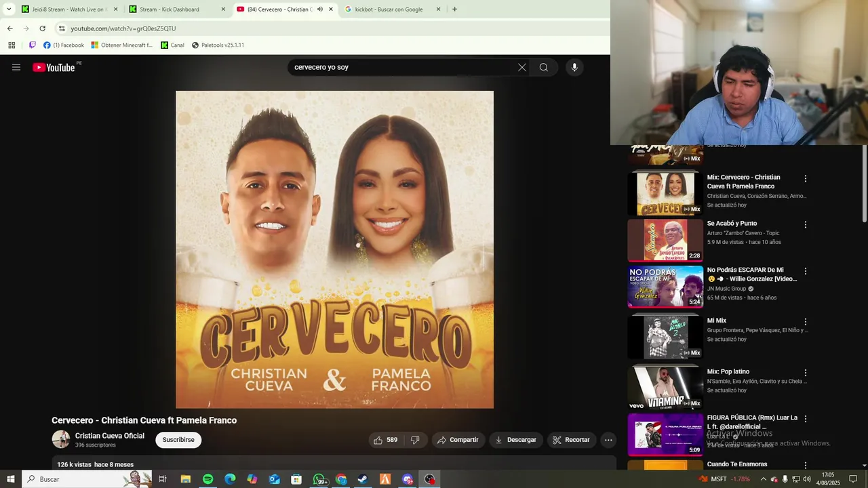Open clock showing 17:05 4/08/2025

[x=828, y=479]
